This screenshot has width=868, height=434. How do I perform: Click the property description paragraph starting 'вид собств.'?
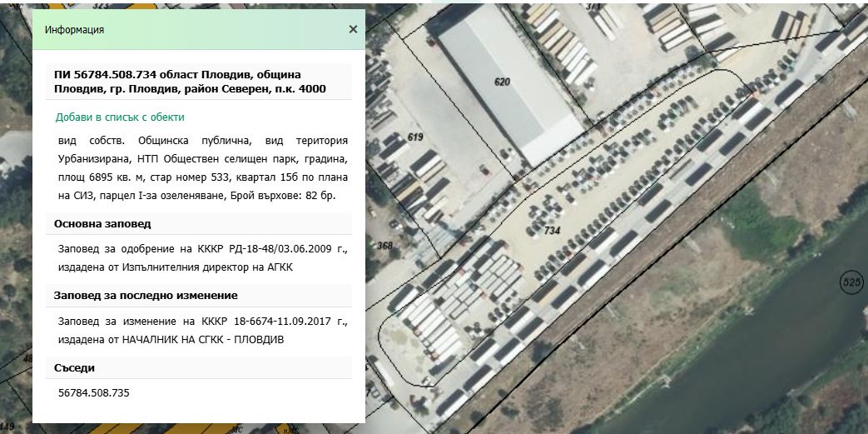click(203, 168)
